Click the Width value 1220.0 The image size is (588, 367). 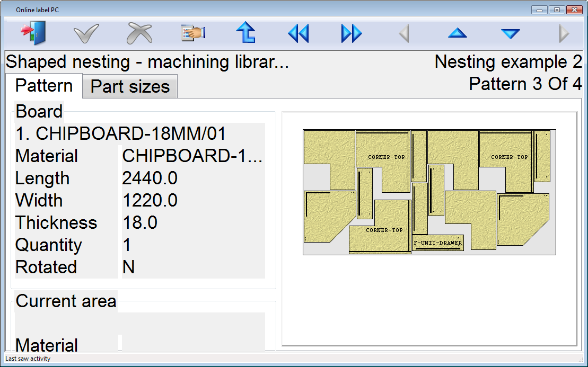pyautogui.click(x=150, y=200)
